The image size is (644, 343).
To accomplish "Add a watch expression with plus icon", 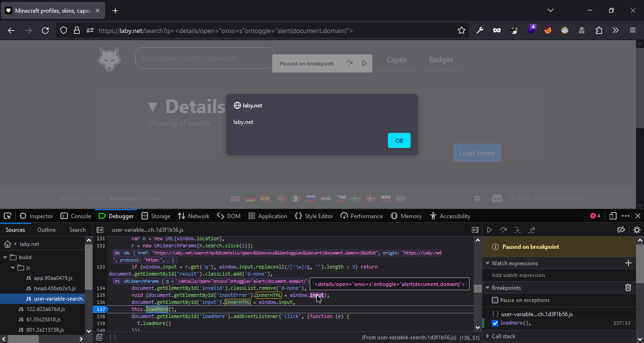I will point(628,263).
